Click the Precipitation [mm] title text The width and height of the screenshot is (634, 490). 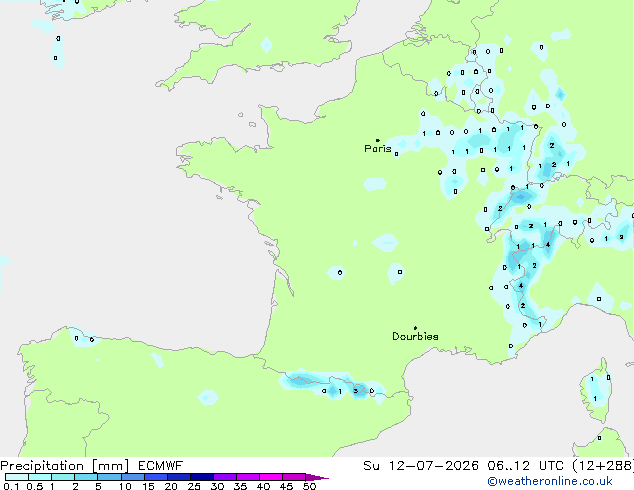click(x=65, y=466)
